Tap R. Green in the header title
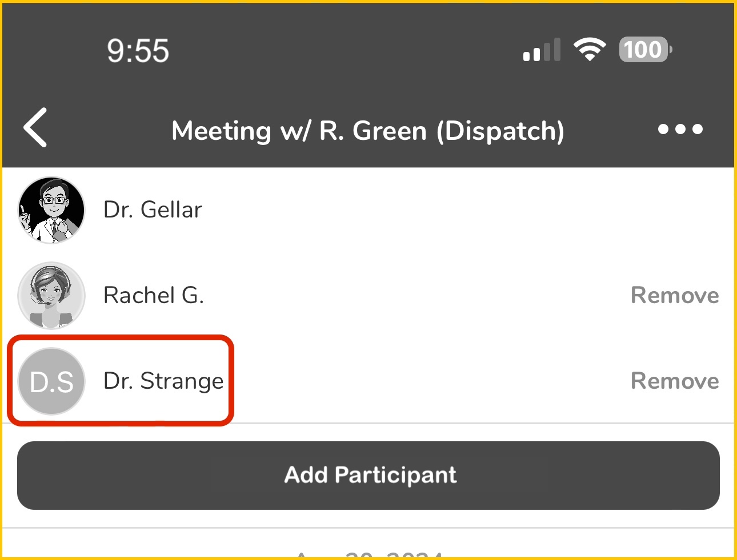This screenshot has height=560, width=737. pos(372,131)
